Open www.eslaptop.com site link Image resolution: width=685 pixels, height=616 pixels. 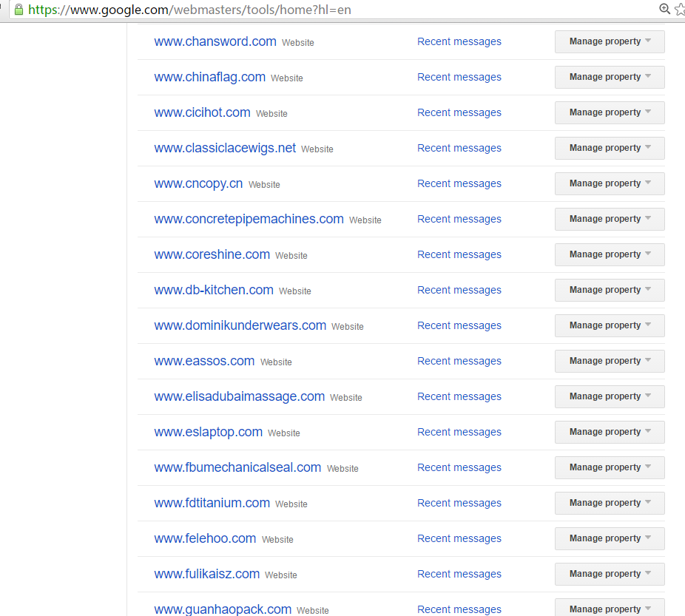point(209,432)
